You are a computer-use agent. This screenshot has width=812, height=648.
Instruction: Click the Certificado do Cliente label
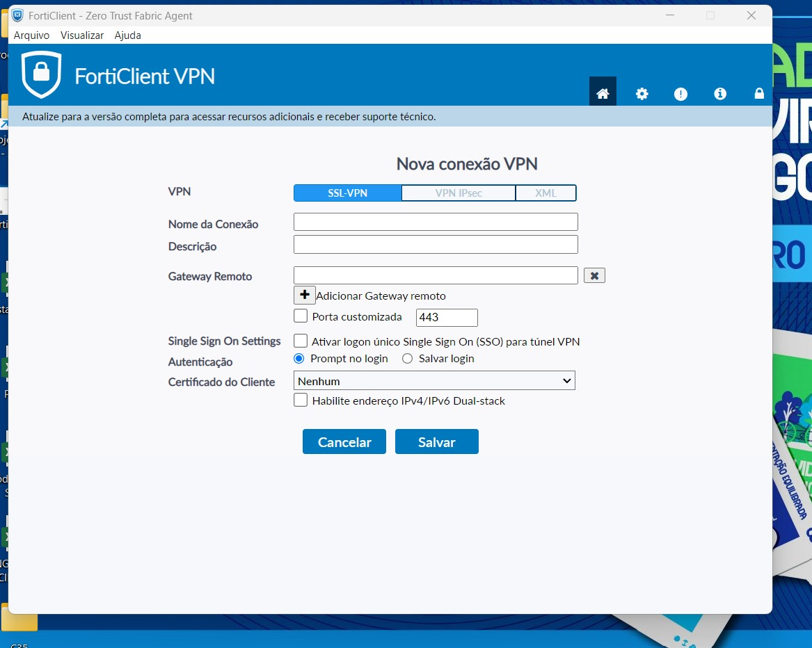[221, 382]
